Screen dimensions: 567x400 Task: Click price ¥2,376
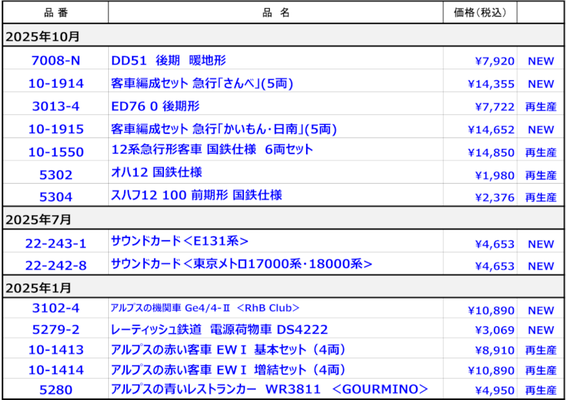pos(494,197)
